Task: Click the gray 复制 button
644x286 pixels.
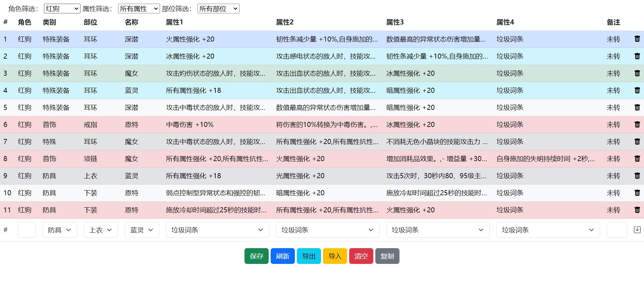Action: (387, 256)
